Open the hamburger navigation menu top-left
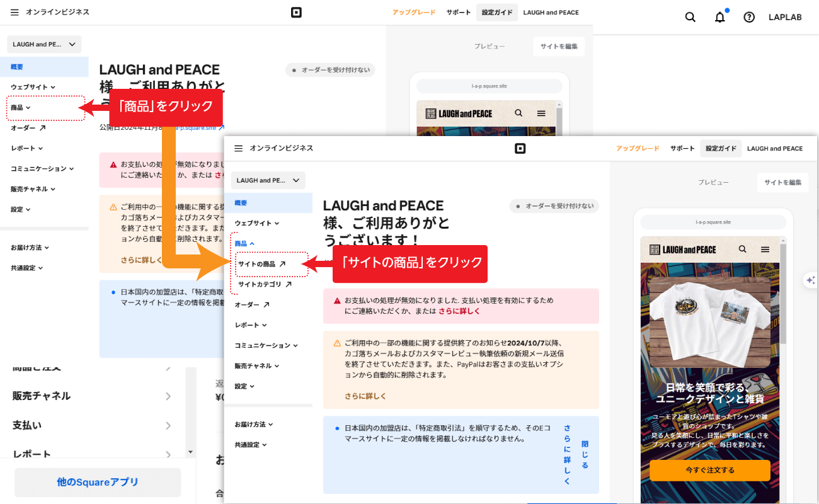819x504 pixels. [x=14, y=11]
